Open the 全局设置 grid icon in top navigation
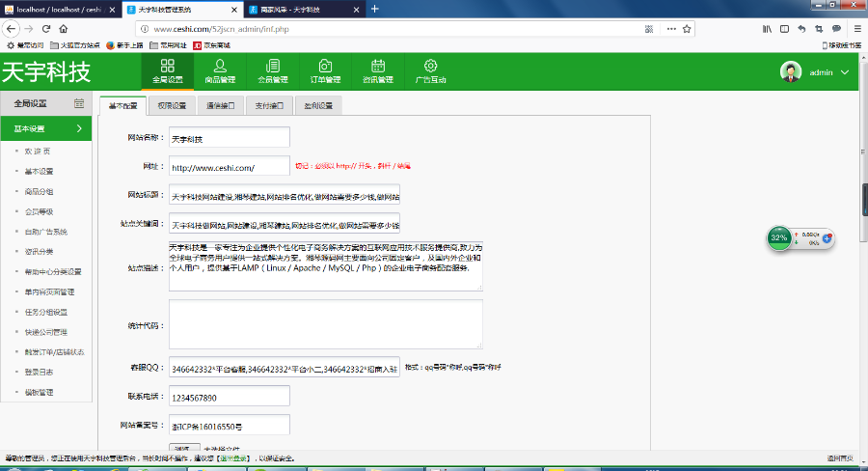 click(167, 66)
